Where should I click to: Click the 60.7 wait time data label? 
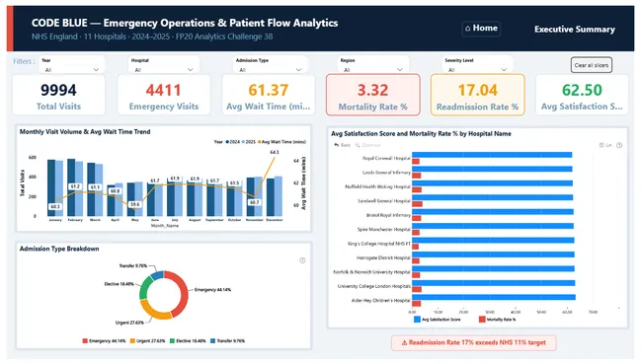(x=254, y=202)
